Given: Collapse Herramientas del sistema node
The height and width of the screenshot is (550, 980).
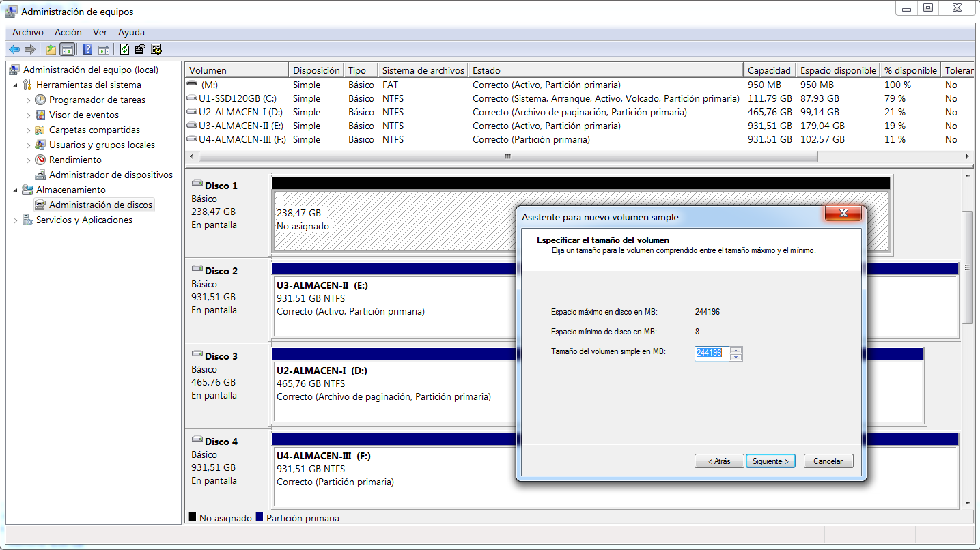Looking at the screenshot, I should [x=16, y=85].
